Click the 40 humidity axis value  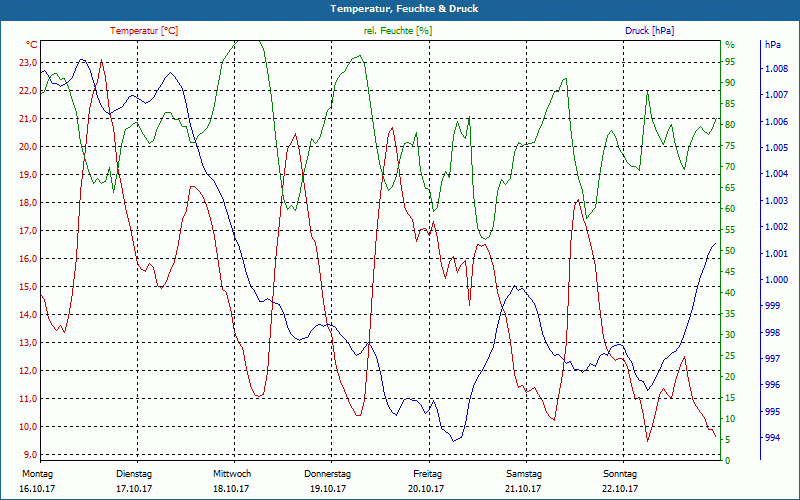point(730,293)
